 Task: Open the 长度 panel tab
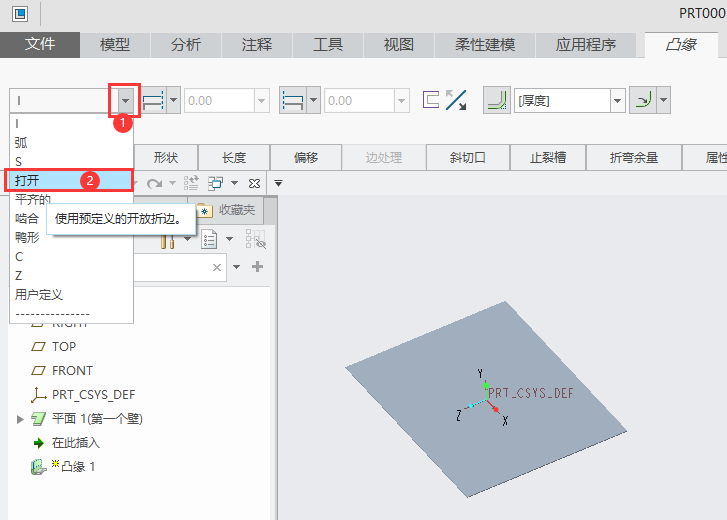click(x=234, y=158)
